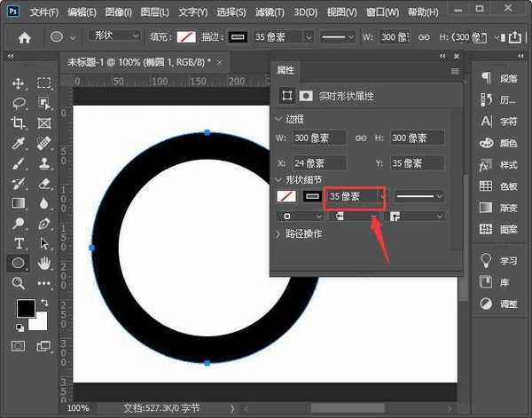Viewport: 532px width, 418px height.
Task: Open the 字符 panel
Action: (x=499, y=121)
